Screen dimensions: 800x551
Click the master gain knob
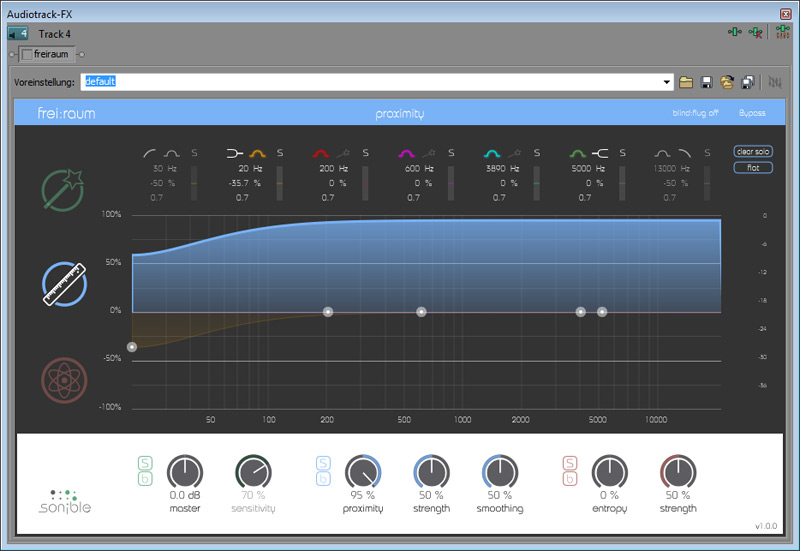(184, 472)
